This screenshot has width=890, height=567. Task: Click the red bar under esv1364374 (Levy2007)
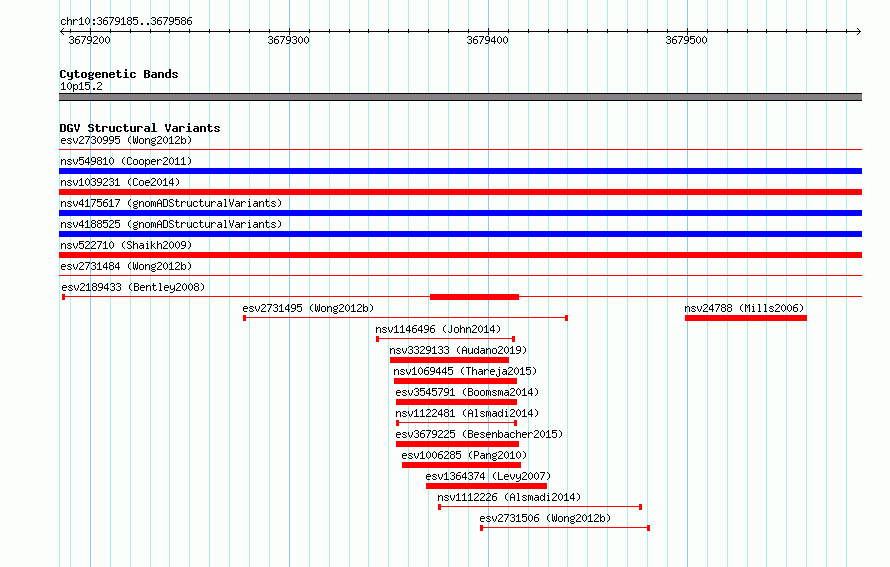tap(486, 486)
